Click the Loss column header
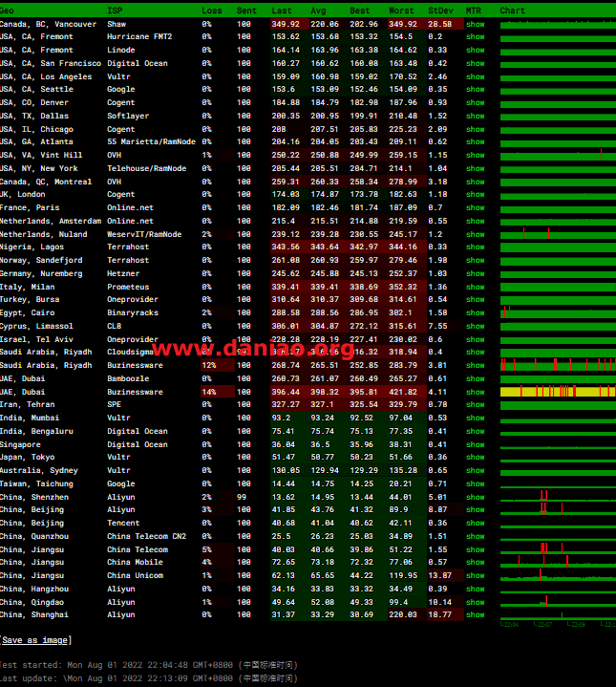Screen dimensions: 616x687 coord(212,11)
